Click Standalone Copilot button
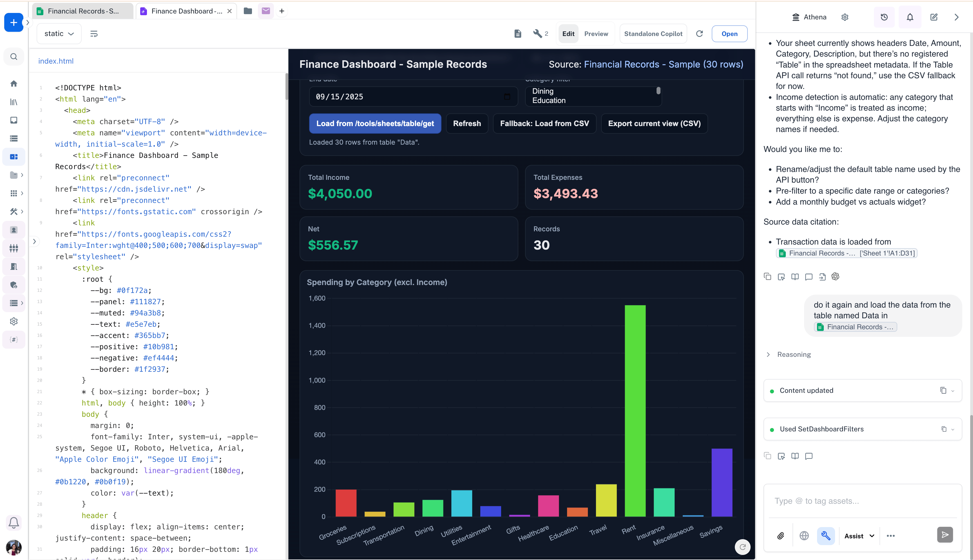 pos(653,34)
